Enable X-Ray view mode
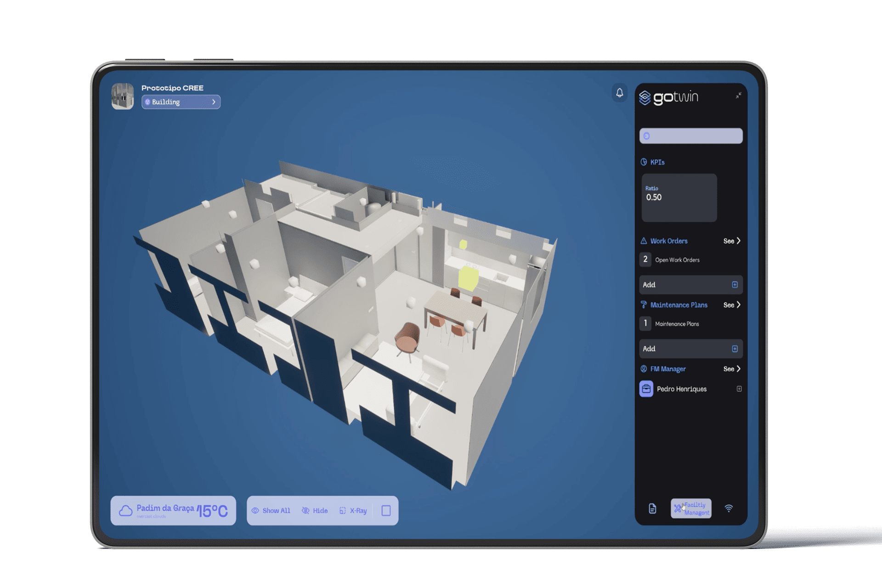This screenshot has height=588, width=882. pos(353,511)
